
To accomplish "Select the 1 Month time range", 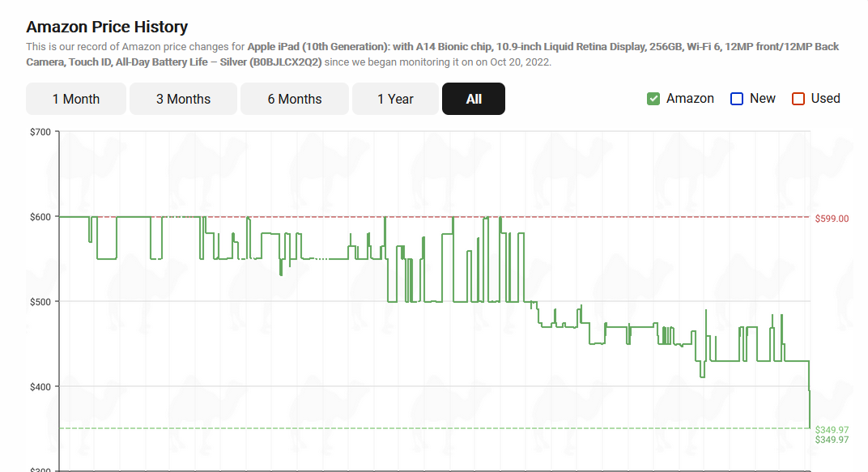I will 76,99.
